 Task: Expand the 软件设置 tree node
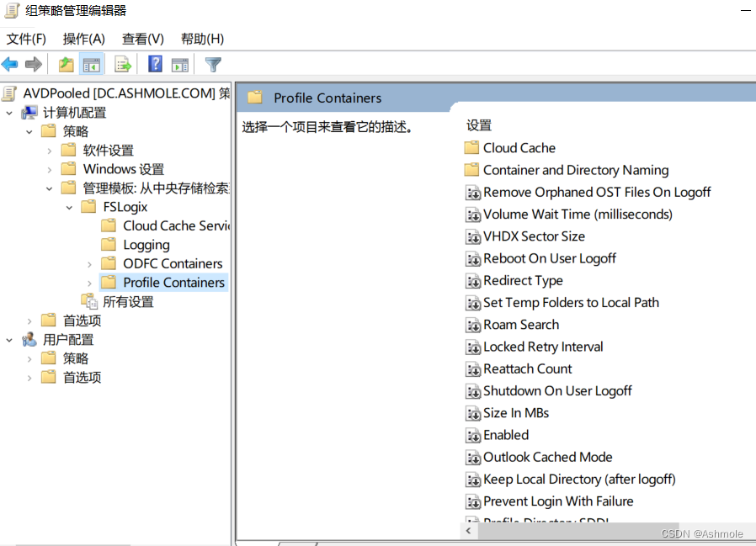(x=49, y=151)
